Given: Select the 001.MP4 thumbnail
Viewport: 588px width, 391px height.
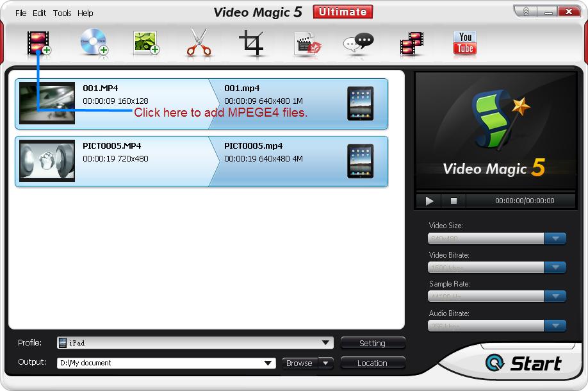Looking at the screenshot, I should tap(47, 103).
